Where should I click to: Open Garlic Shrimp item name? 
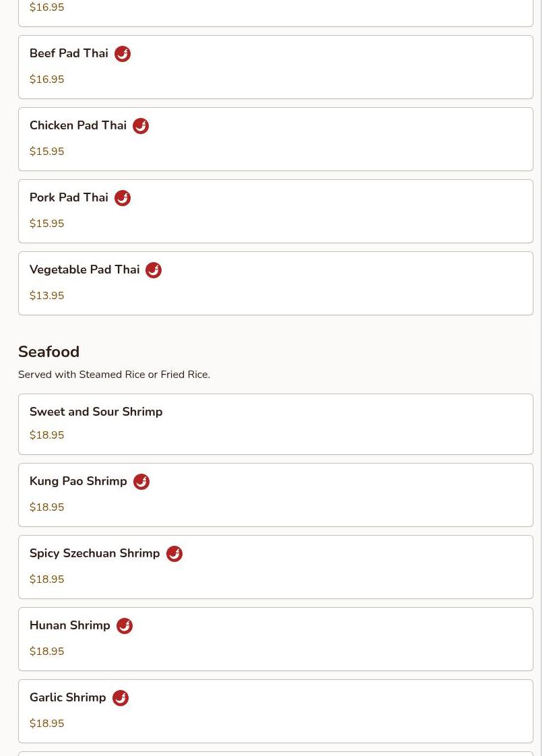[x=67, y=697]
